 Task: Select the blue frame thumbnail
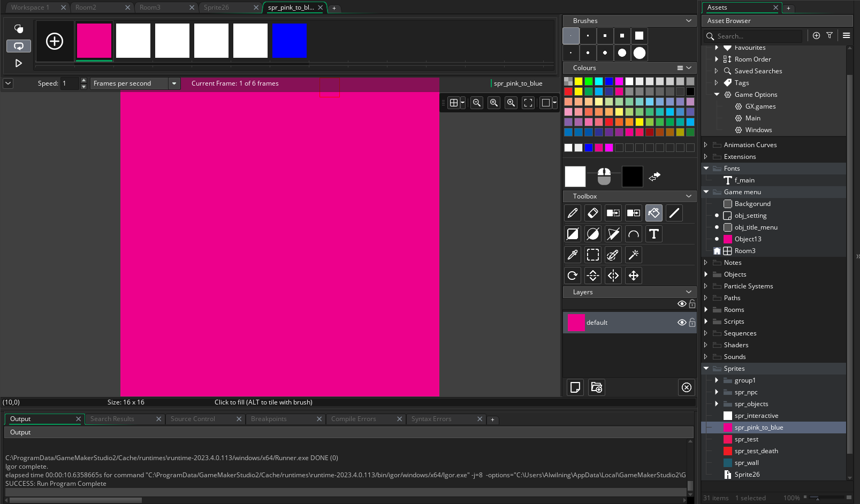(290, 41)
